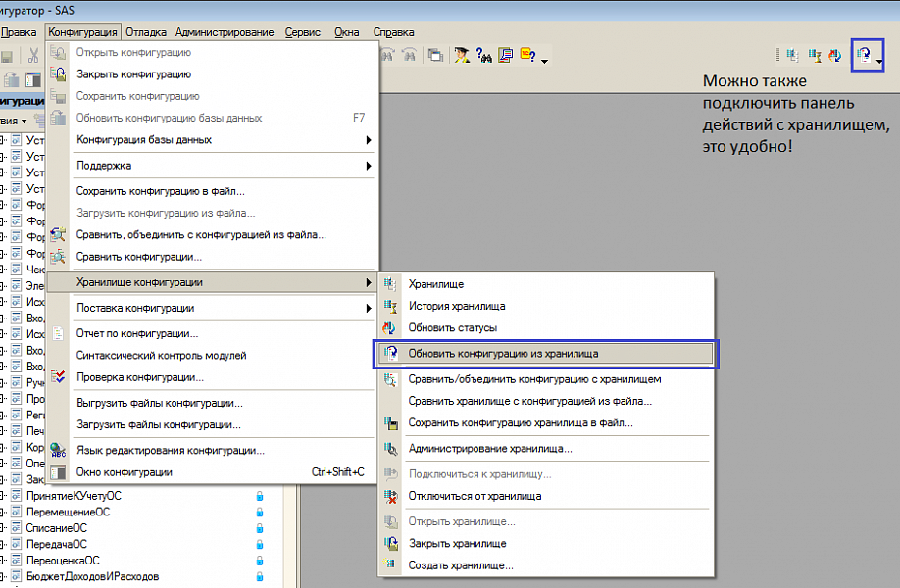Select ПеремещениеОС in the tree

pos(68,513)
